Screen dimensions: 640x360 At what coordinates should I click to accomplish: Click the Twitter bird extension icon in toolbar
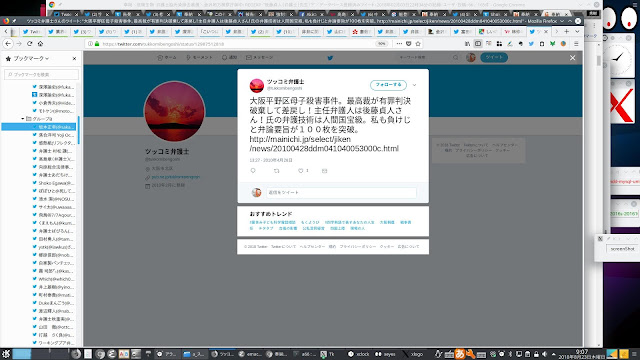(531, 44)
